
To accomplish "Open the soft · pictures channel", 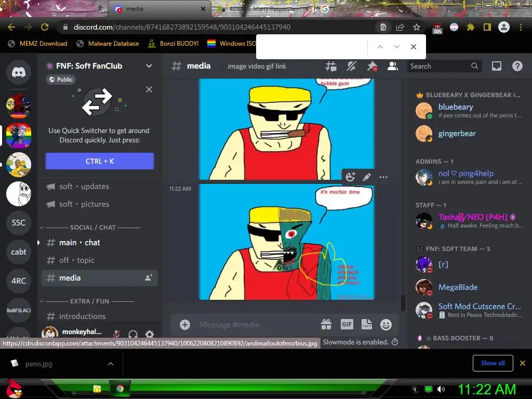I will (99, 204).
